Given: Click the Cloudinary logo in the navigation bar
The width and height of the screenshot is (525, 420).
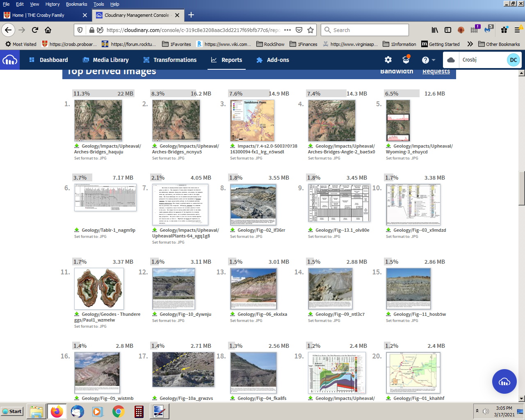Looking at the screenshot, I should click(x=10, y=60).
